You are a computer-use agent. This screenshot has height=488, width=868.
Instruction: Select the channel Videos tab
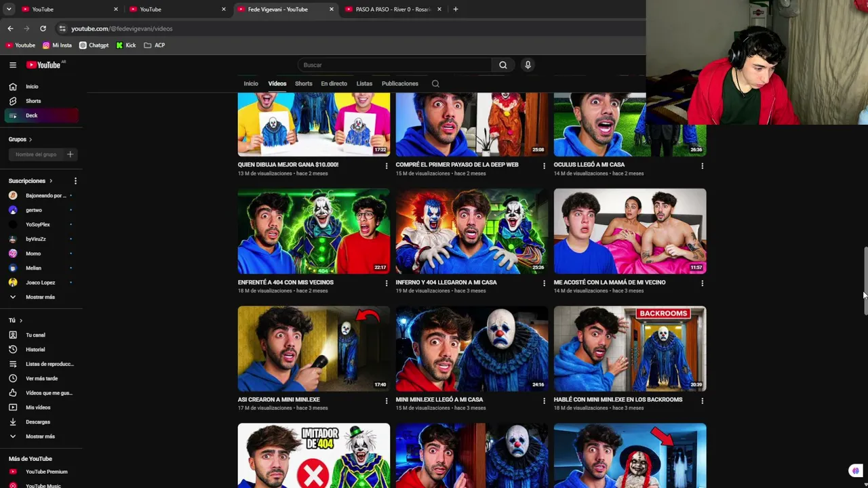(277, 84)
